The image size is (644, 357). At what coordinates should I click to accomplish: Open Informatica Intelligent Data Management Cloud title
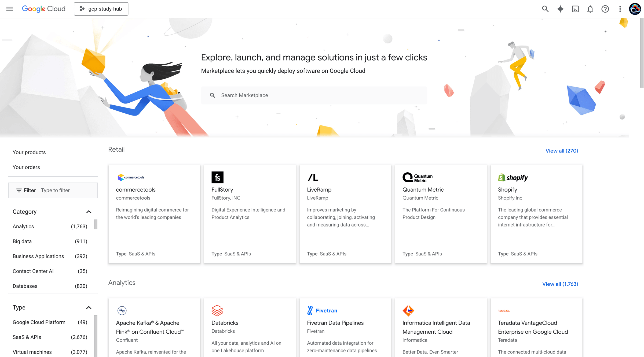tap(436, 327)
